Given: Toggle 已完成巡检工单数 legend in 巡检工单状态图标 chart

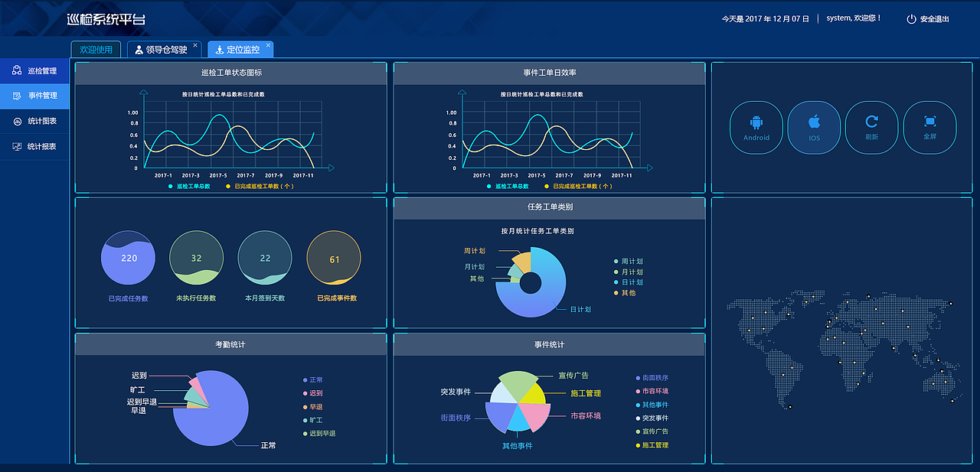Looking at the screenshot, I should (x=259, y=186).
